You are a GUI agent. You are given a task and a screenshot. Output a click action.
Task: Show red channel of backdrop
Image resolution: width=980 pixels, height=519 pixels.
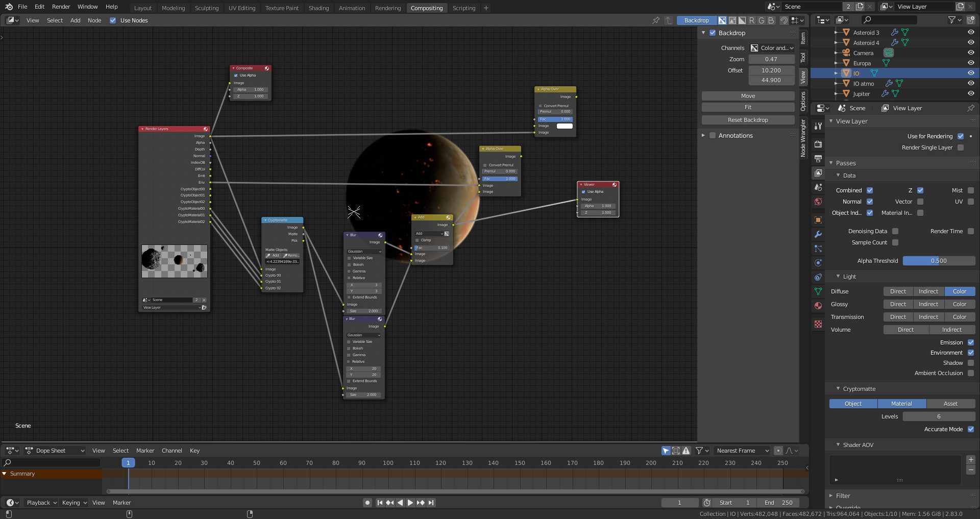tap(752, 20)
